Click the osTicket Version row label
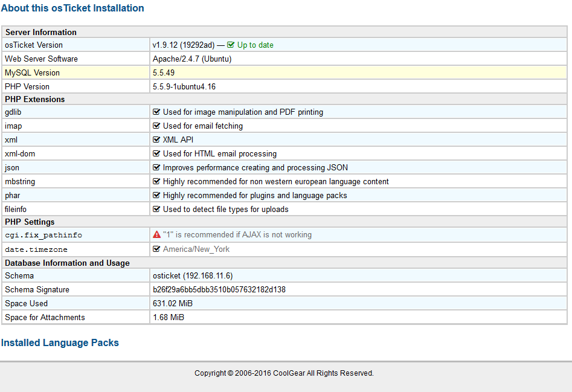572x392 pixels. [x=34, y=45]
